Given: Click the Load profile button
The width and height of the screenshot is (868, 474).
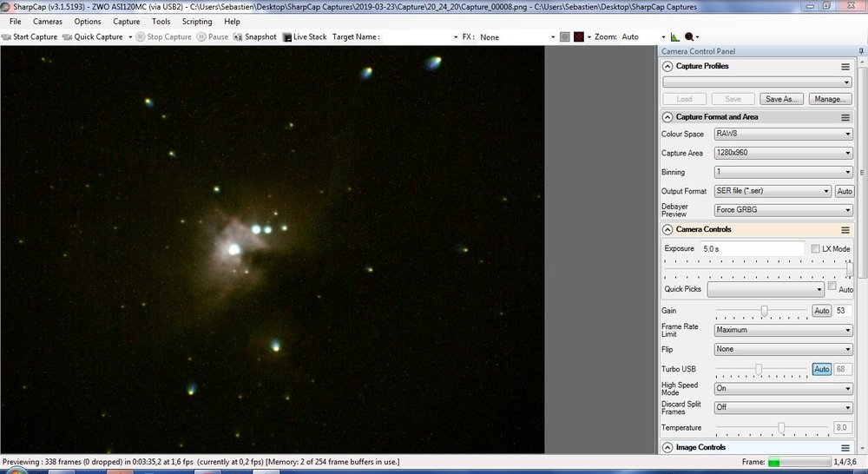Looking at the screenshot, I should [x=684, y=99].
